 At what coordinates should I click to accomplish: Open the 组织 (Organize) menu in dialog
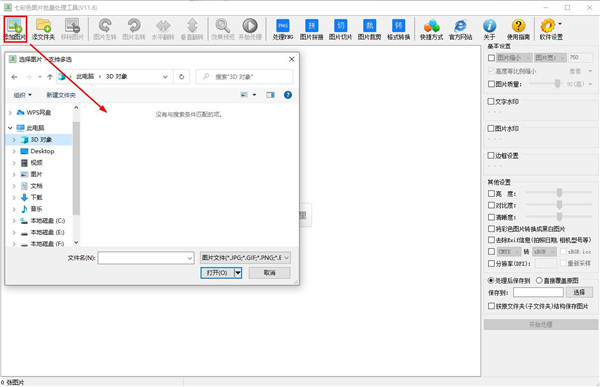pyautogui.click(x=23, y=95)
